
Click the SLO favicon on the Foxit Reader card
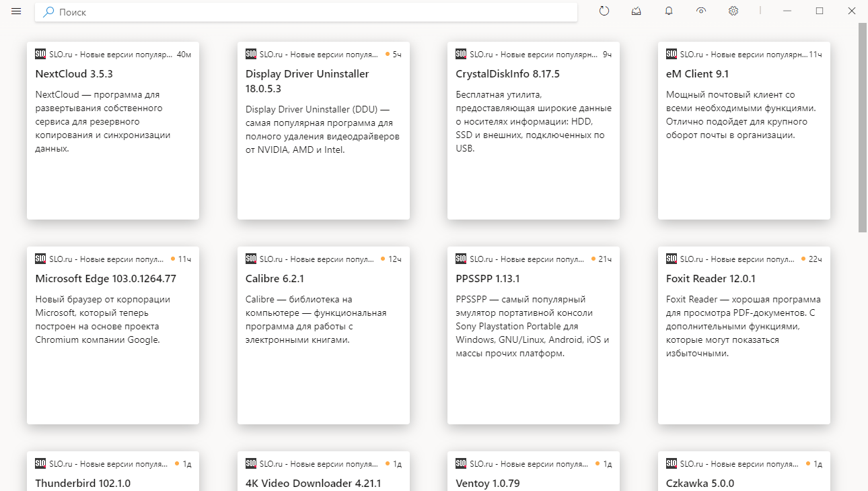tap(672, 259)
